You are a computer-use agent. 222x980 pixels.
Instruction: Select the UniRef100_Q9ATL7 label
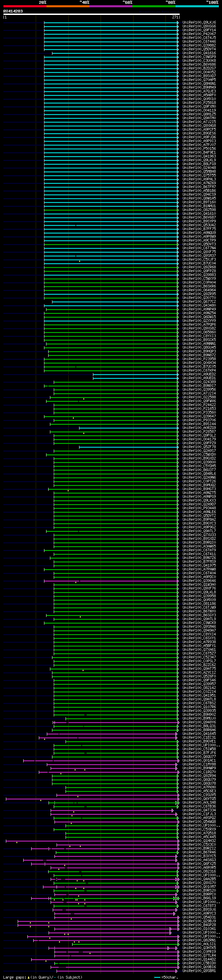click(199, 531)
